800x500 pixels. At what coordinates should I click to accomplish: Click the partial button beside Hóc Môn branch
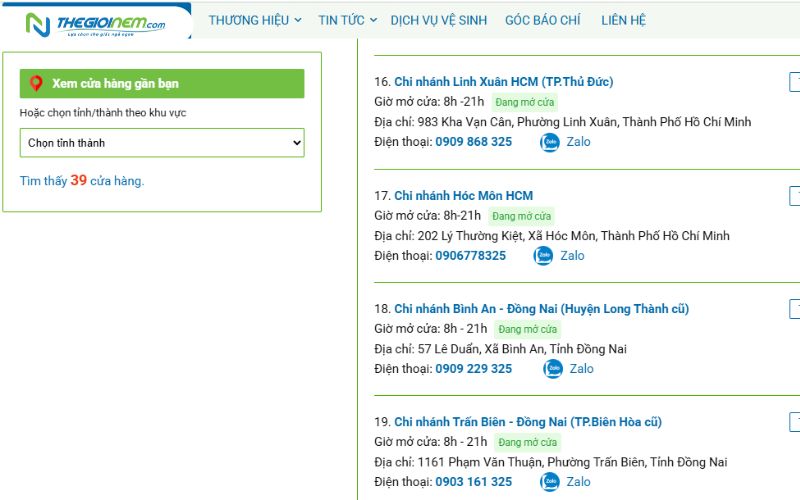pyautogui.click(x=795, y=195)
